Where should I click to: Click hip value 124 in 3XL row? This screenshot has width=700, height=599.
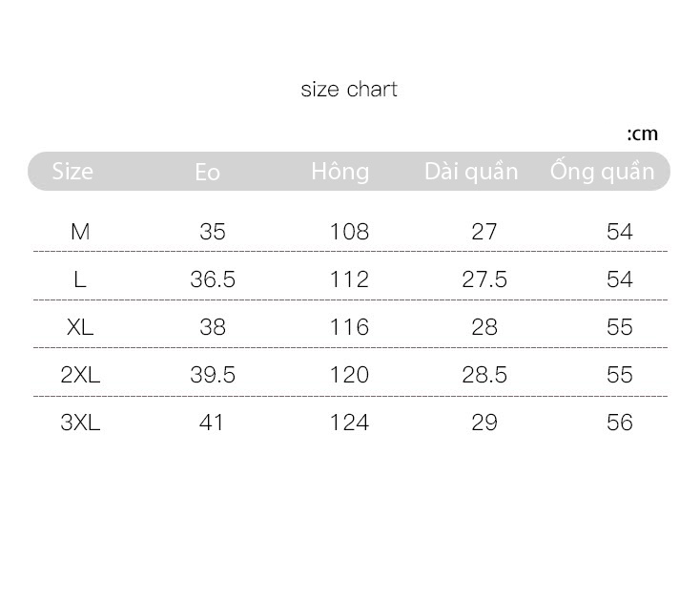point(349,423)
